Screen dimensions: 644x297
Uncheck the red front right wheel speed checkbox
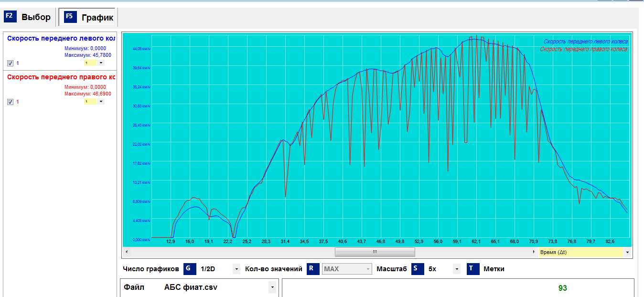[11, 102]
